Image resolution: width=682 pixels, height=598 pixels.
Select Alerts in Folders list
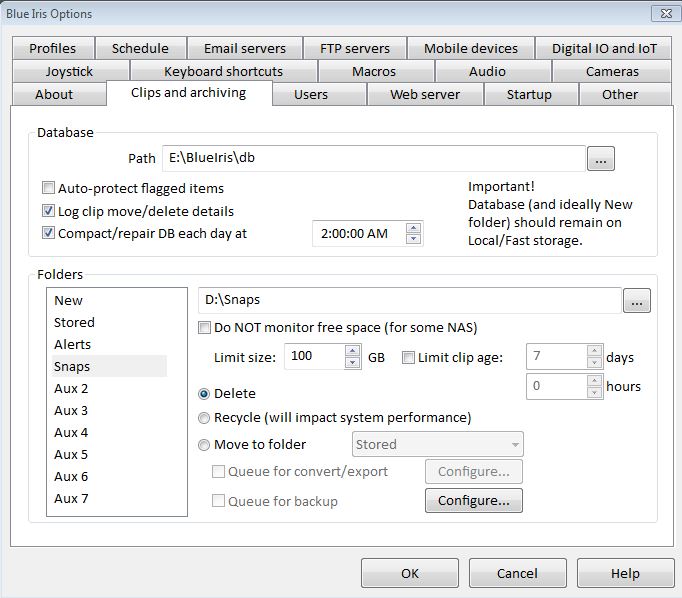tap(109, 344)
